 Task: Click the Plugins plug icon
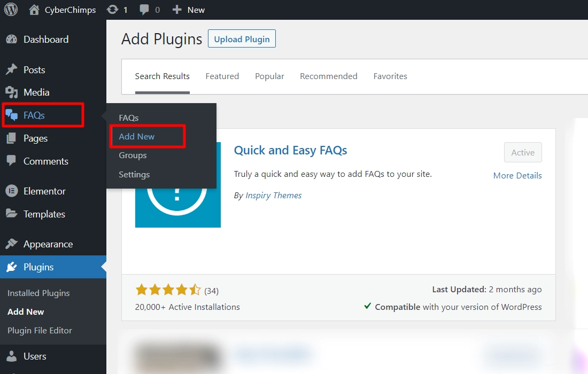coord(12,267)
